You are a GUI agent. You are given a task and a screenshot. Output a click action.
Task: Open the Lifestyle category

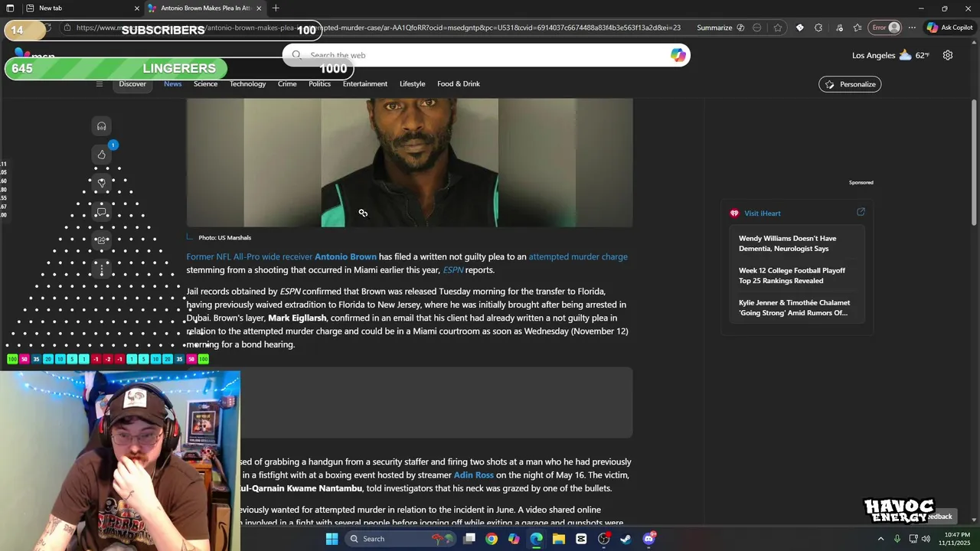click(x=412, y=84)
